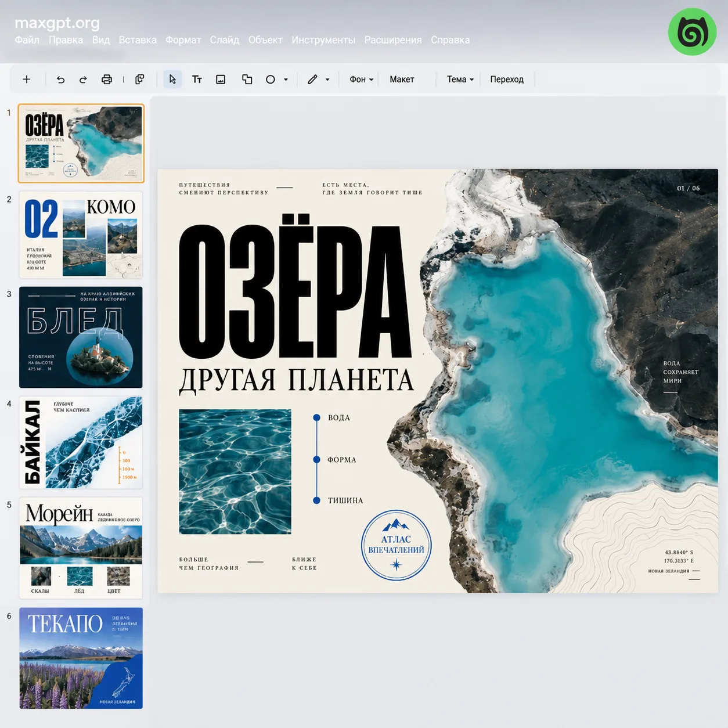Open the Формат menu
Viewport: 728px width, 728px height.
click(183, 40)
